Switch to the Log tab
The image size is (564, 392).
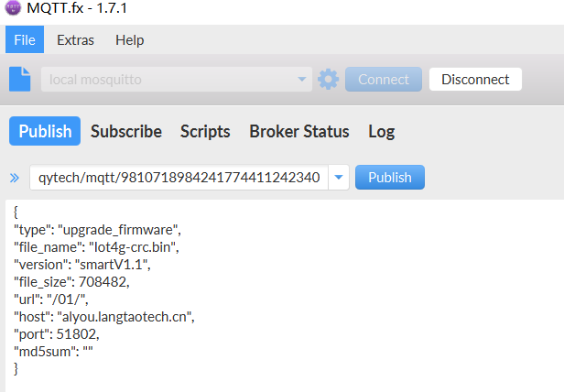click(382, 132)
